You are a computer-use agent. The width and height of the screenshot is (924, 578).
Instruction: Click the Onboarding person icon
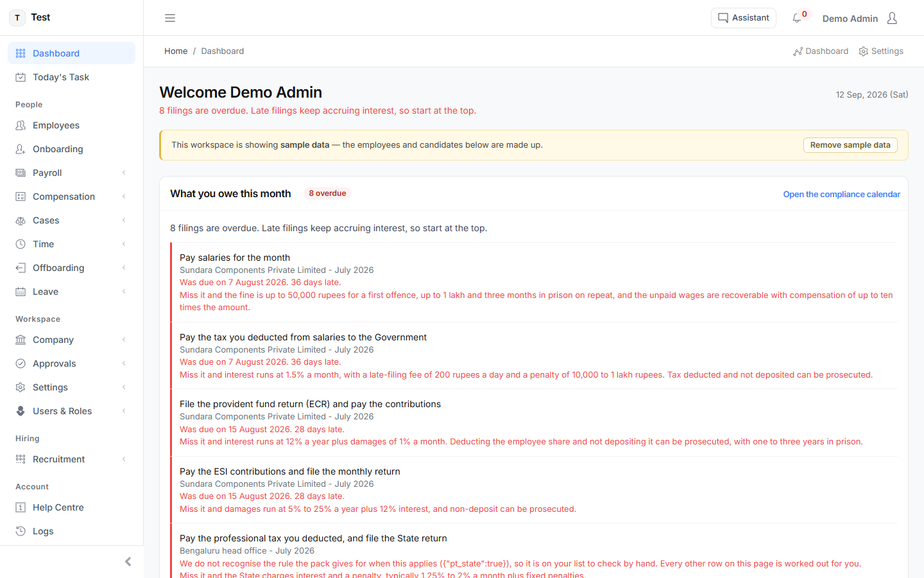pyautogui.click(x=21, y=149)
